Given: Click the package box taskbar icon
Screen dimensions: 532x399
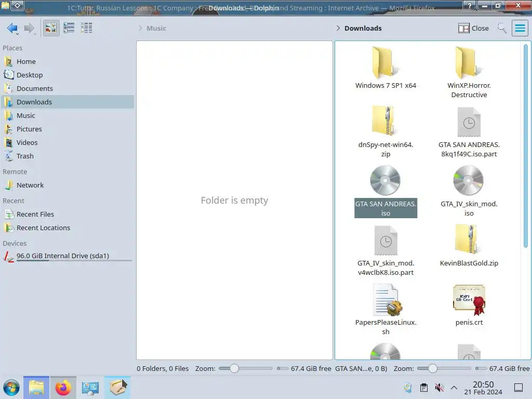Looking at the screenshot, I should click(117, 388).
